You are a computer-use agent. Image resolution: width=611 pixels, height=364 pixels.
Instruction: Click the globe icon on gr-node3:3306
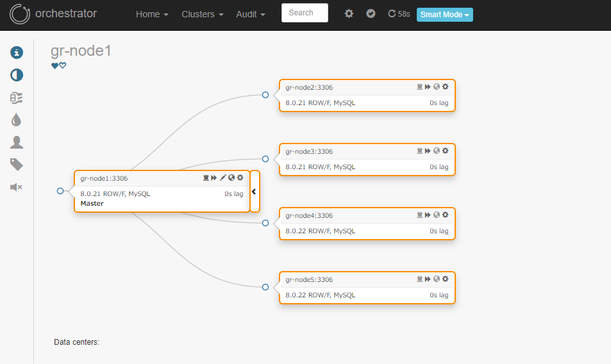437,151
